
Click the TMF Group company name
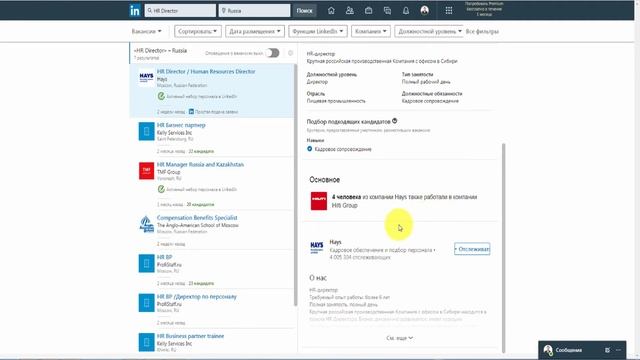pyautogui.click(x=168, y=172)
